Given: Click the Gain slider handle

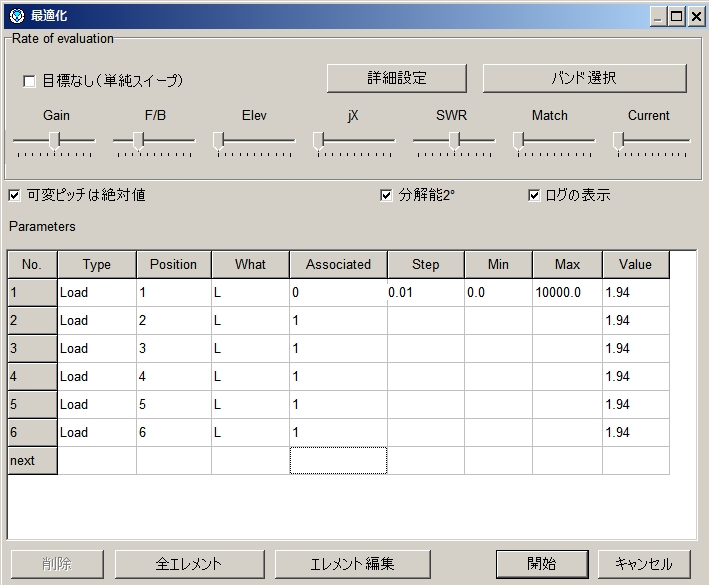Looking at the screenshot, I should click(x=56, y=140).
